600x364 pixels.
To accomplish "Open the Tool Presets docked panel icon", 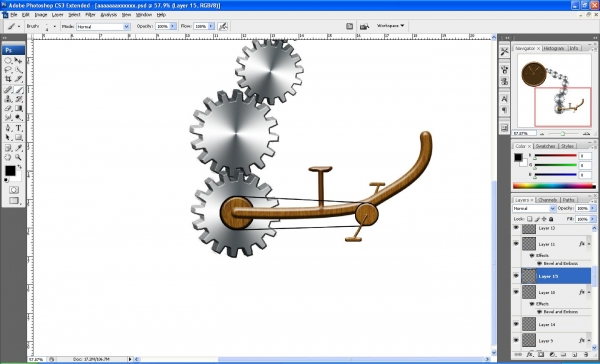I will pyautogui.click(x=504, y=51).
